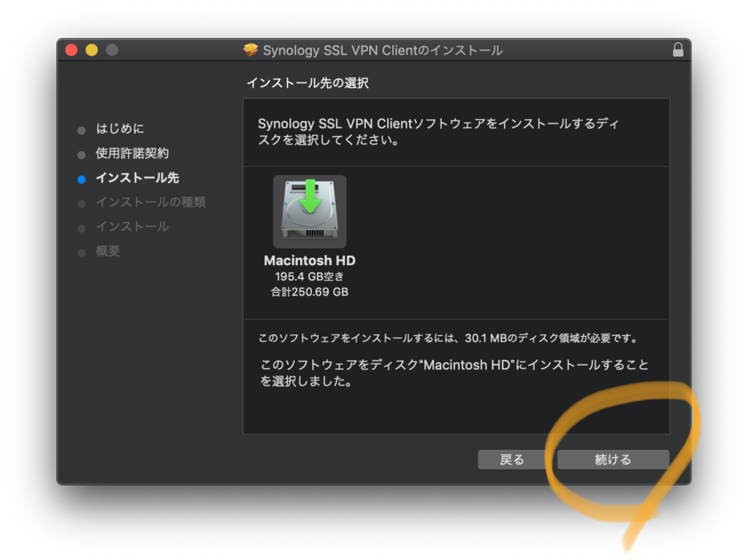This screenshot has height=560, width=748.
Task: Click the 概要 step in sidebar
Action: [108, 251]
